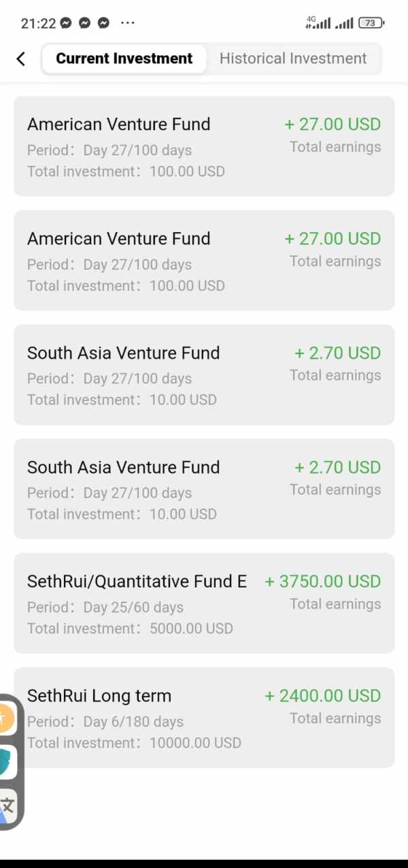The height and width of the screenshot is (868, 408).
Task: Select the Current Investment tab
Action: (124, 59)
